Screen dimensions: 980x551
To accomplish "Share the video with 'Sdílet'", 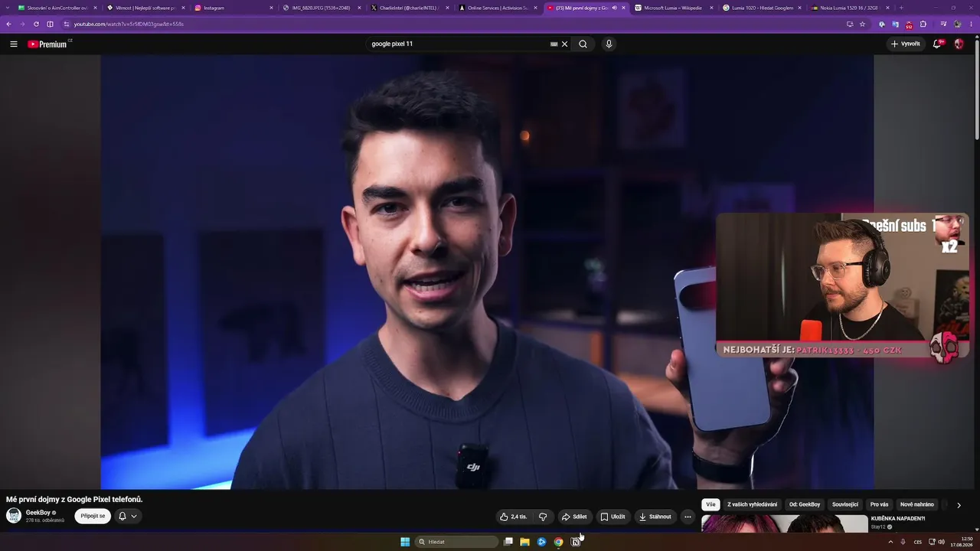I will pyautogui.click(x=574, y=517).
